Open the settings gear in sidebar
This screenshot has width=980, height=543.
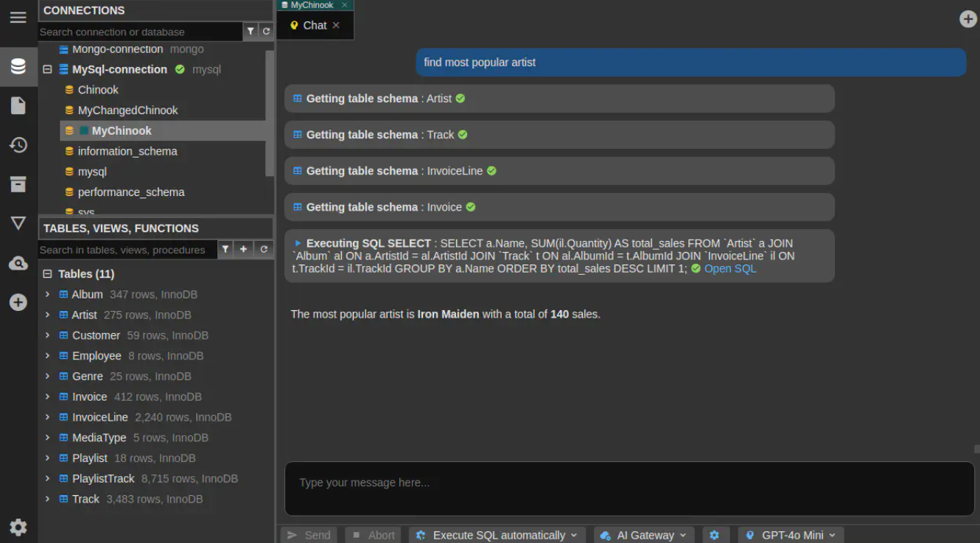coord(18,527)
